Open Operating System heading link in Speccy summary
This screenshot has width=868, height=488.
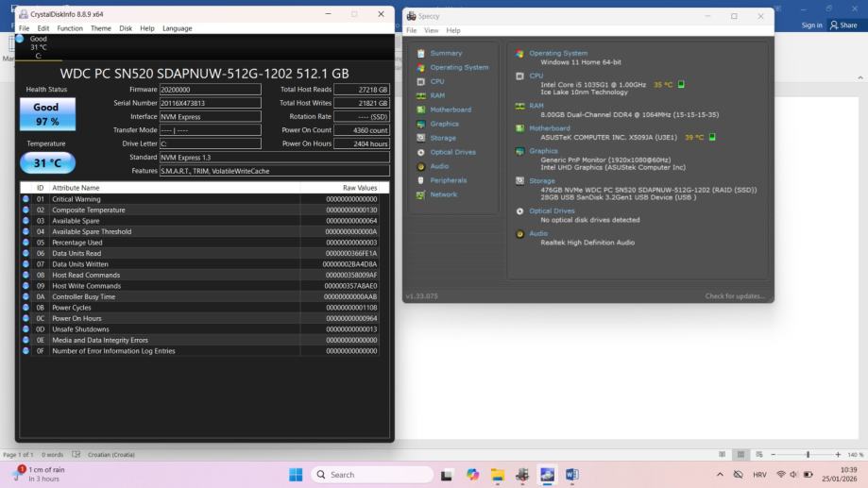coord(558,53)
